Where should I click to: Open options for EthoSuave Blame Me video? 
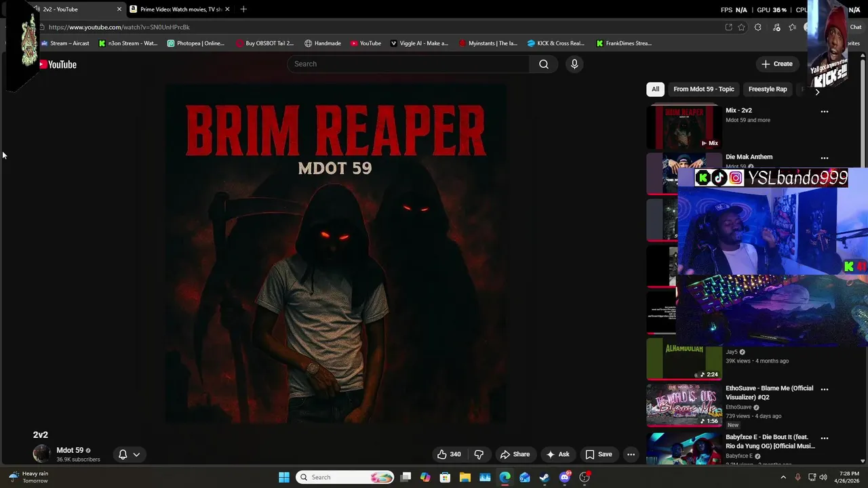point(825,389)
